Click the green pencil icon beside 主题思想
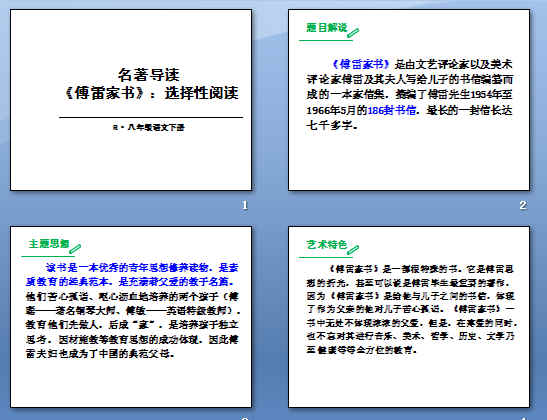 75,249
